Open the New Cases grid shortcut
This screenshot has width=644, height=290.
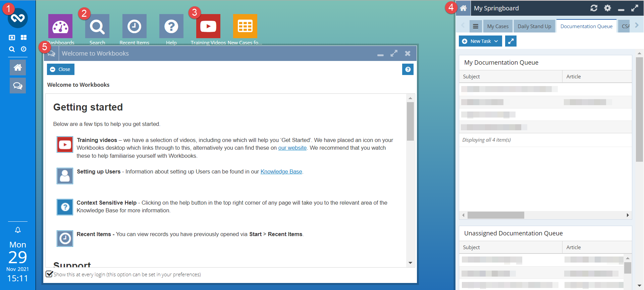click(x=245, y=26)
